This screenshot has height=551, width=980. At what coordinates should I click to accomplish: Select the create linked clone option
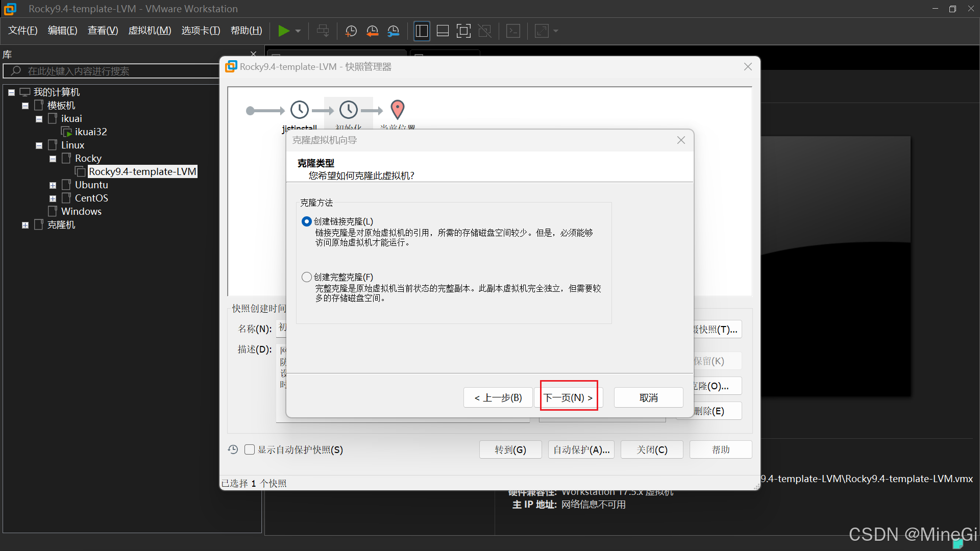pos(307,221)
